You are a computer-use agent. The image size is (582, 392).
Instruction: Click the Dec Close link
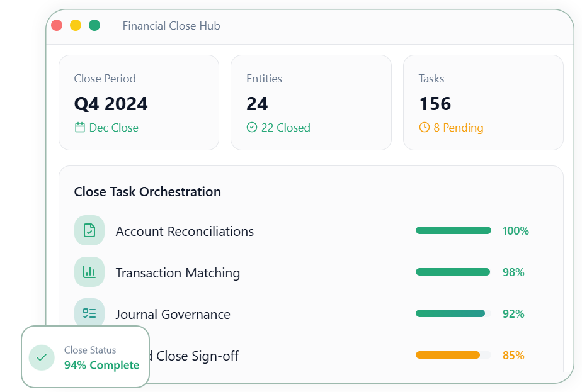pos(113,128)
